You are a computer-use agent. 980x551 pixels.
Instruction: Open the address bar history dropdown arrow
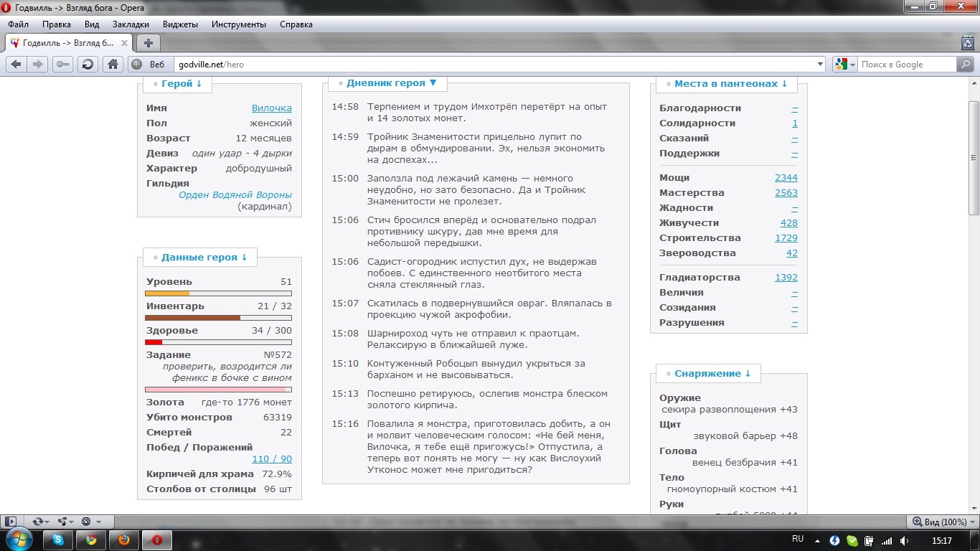pyautogui.click(x=821, y=65)
